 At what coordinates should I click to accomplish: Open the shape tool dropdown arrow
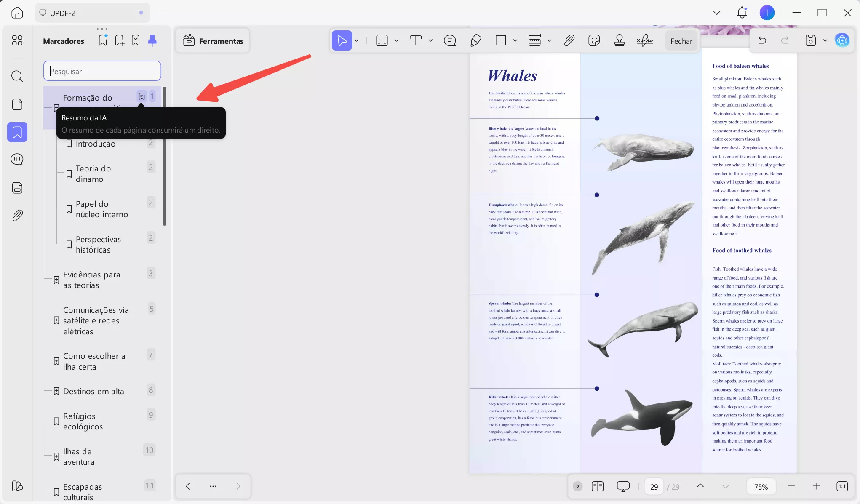pyautogui.click(x=515, y=40)
